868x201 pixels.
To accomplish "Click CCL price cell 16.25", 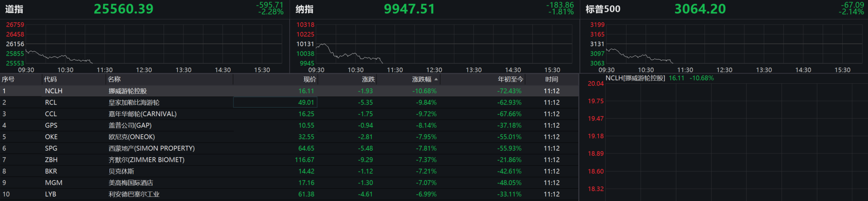I will point(306,114).
